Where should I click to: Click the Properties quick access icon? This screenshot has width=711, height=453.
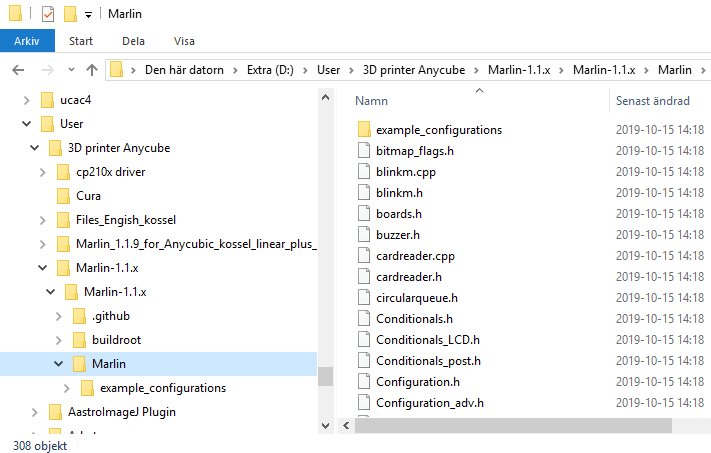(48, 14)
